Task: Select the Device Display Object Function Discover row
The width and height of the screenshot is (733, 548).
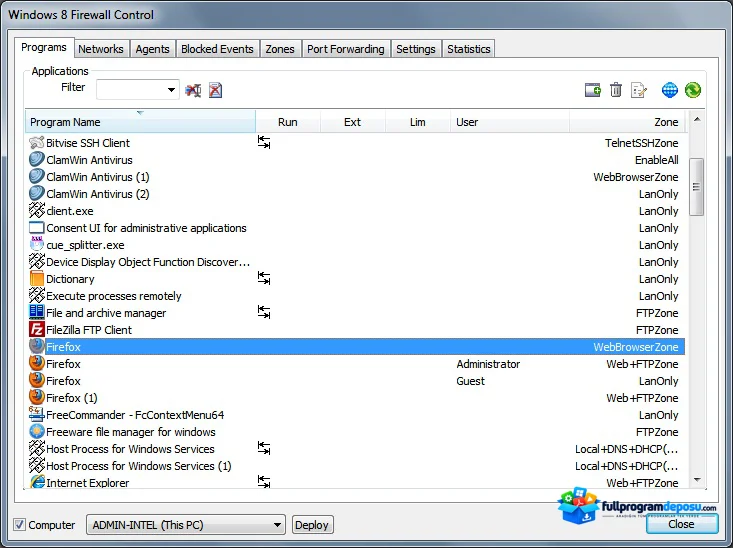Action: (355, 261)
